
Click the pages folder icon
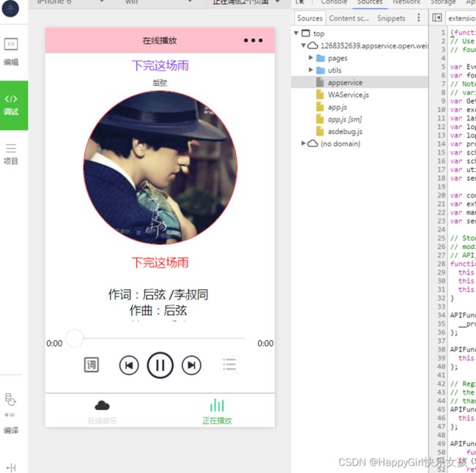click(x=320, y=58)
